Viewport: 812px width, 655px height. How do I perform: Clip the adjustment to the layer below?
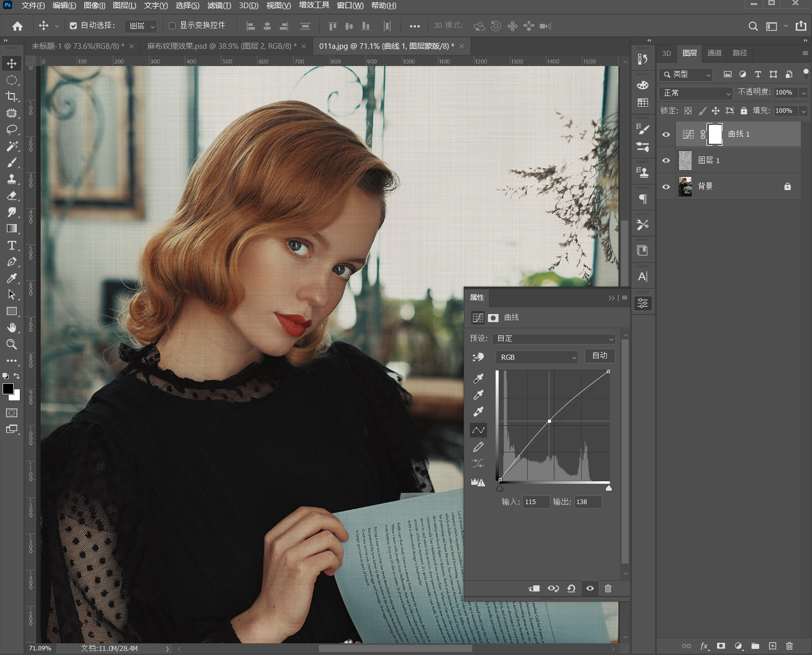pos(534,588)
